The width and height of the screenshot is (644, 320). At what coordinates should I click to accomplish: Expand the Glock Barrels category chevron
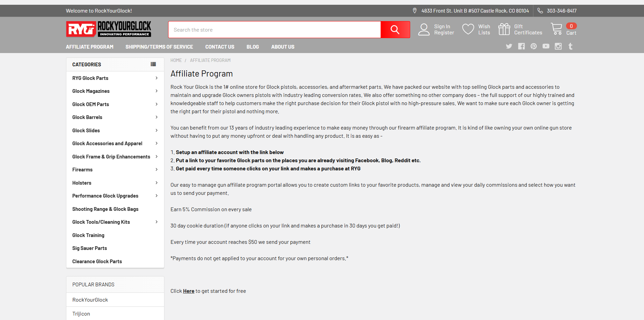coord(157,117)
